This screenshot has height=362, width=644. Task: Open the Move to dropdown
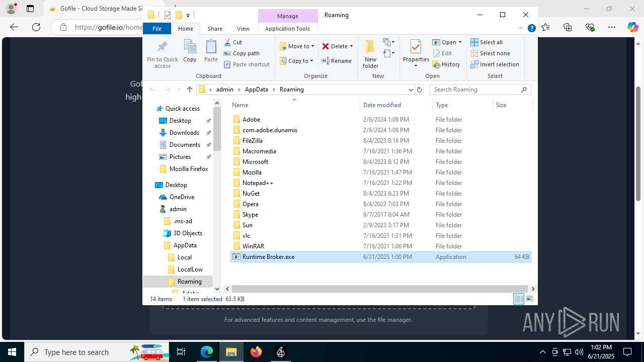point(297,46)
